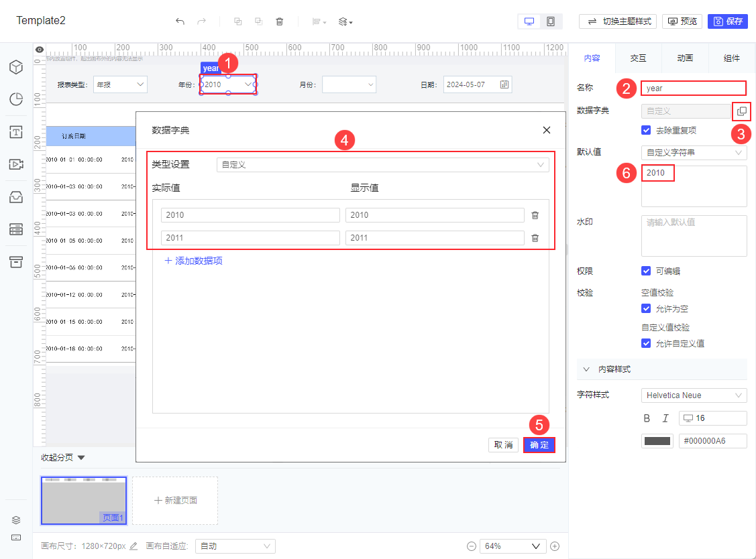The image size is (756, 559).
Task: Open the inbox tray sidebar icon
Action: click(x=16, y=196)
